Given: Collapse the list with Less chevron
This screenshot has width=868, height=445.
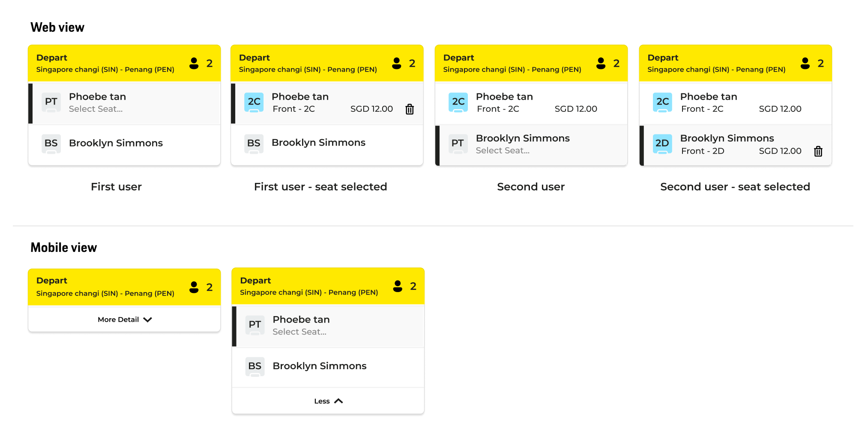Looking at the screenshot, I should click(338, 401).
